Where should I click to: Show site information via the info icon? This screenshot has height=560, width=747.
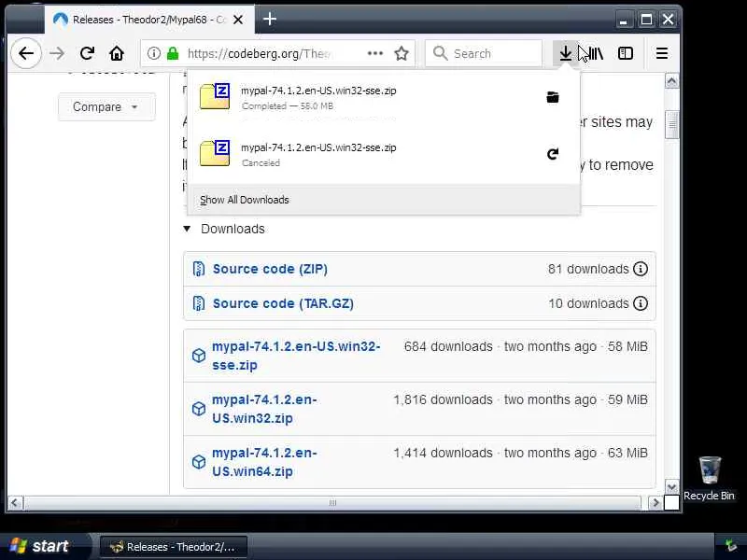[153, 53]
